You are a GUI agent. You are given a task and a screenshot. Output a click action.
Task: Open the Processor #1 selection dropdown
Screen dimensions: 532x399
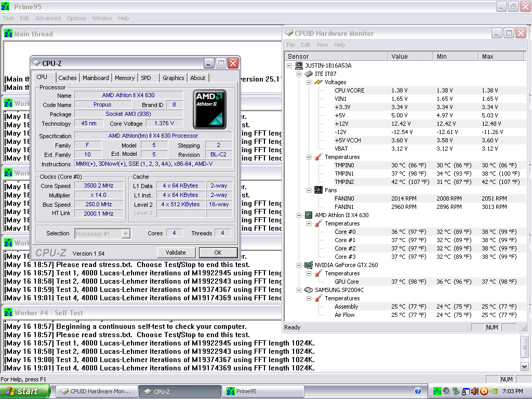(x=125, y=234)
